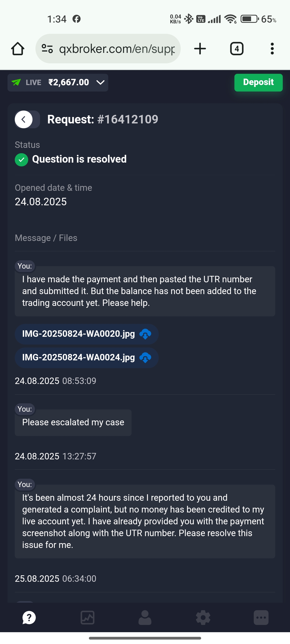Open the tab switcher showing 4 tabs
This screenshot has width=290, height=644.
(x=237, y=49)
